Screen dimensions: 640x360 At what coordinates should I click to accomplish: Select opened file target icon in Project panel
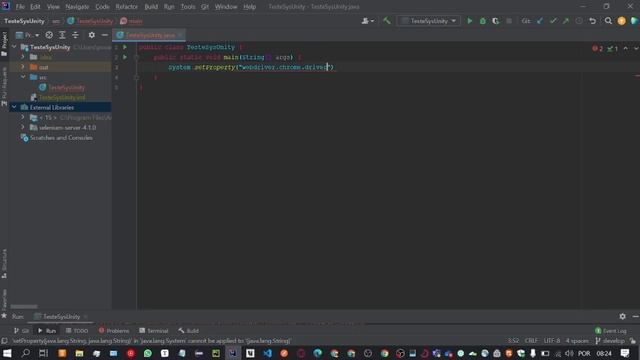point(49,35)
